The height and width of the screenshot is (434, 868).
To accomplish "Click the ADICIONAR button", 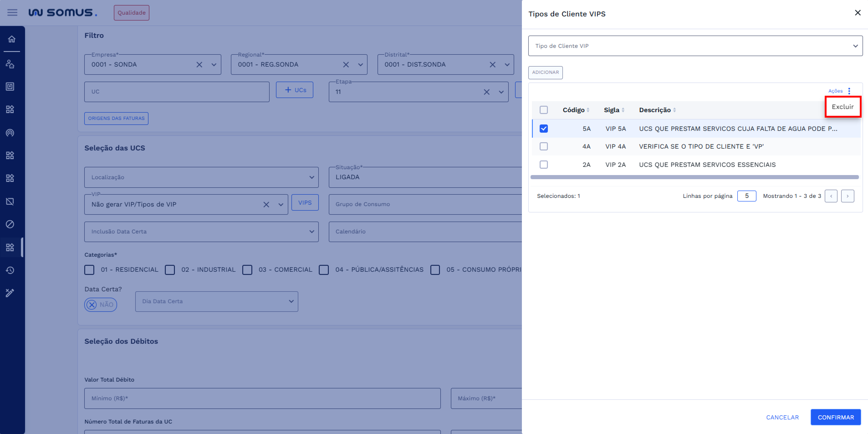I will (x=545, y=72).
